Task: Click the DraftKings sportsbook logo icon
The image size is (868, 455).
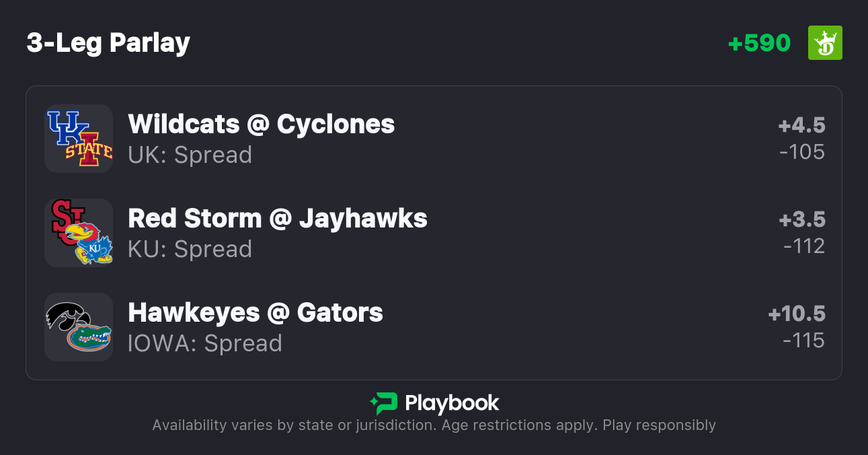Action: (x=825, y=43)
